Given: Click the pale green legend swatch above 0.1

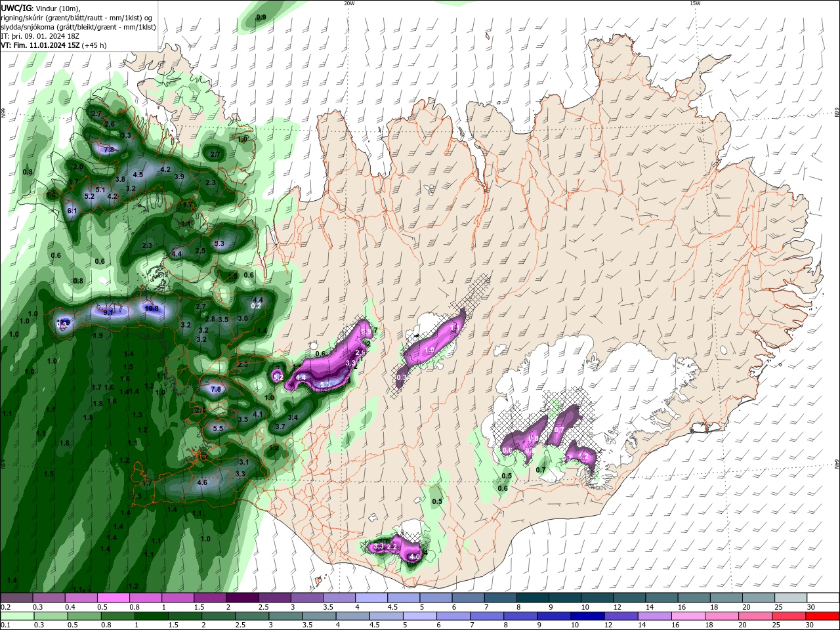Looking at the screenshot, I should (x=17, y=616).
